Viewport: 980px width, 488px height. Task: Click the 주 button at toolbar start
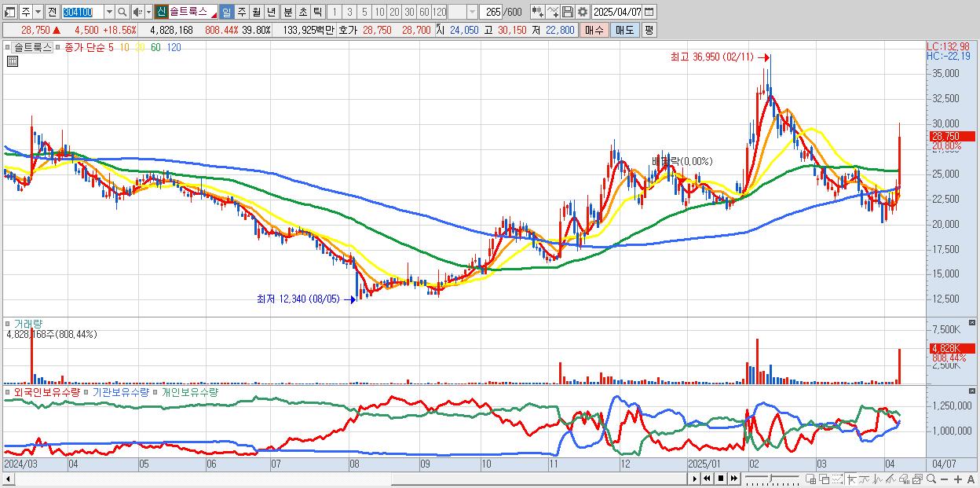[x=26, y=12]
